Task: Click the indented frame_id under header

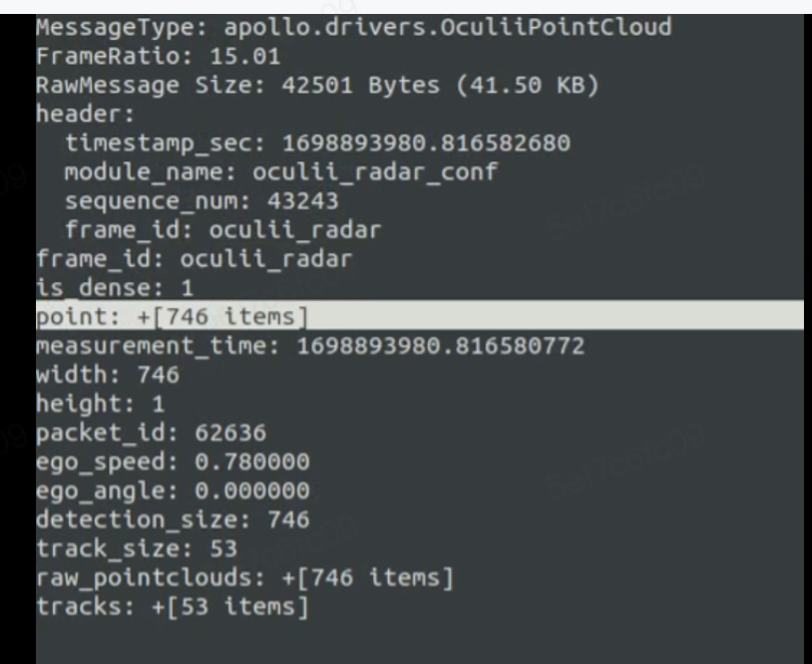Action: point(222,230)
